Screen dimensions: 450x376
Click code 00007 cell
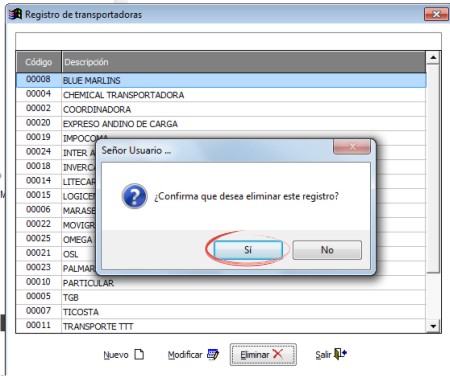pyautogui.click(x=39, y=311)
